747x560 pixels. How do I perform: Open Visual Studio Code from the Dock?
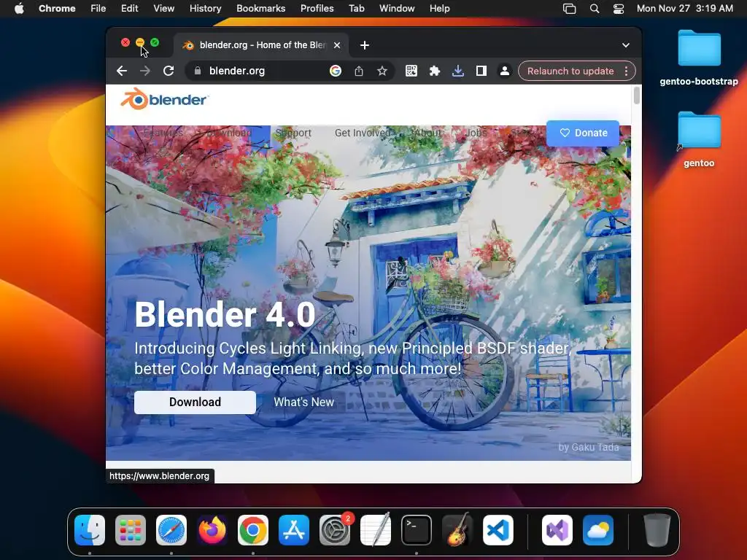pyautogui.click(x=498, y=530)
